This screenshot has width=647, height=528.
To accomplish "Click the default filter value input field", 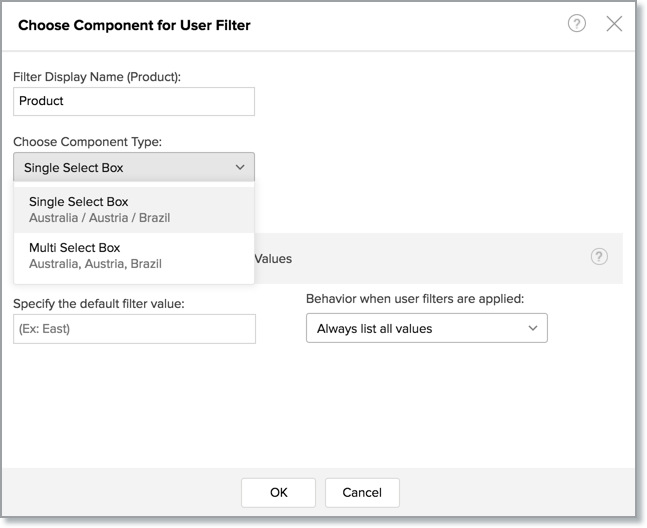I will (x=134, y=329).
